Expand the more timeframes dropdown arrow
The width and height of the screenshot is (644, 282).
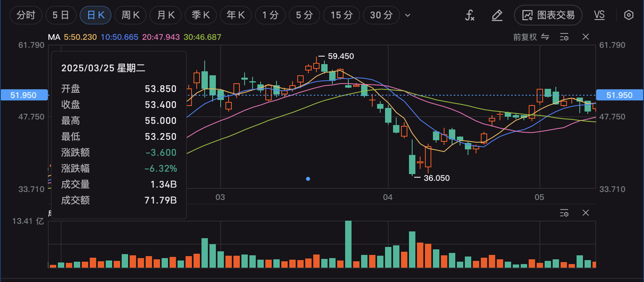(408, 16)
